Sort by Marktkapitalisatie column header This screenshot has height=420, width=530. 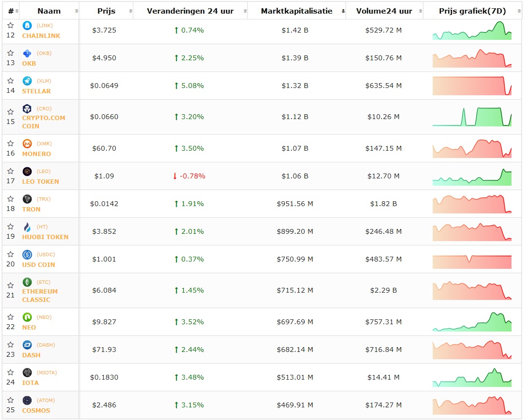pyautogui.click(x=296, y=11)
